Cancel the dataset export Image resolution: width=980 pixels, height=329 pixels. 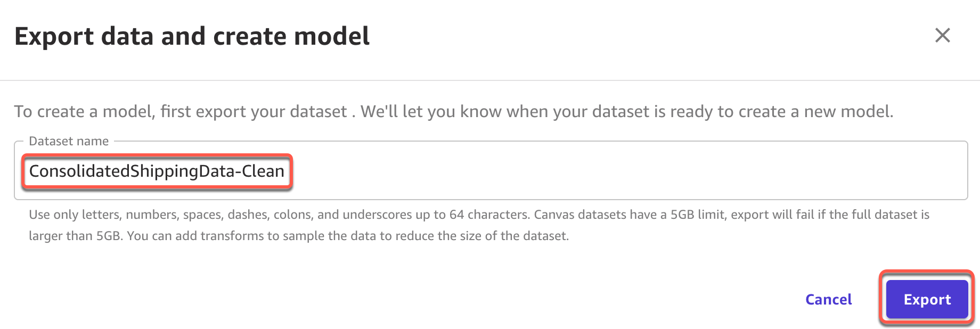(x=828, y=300)
